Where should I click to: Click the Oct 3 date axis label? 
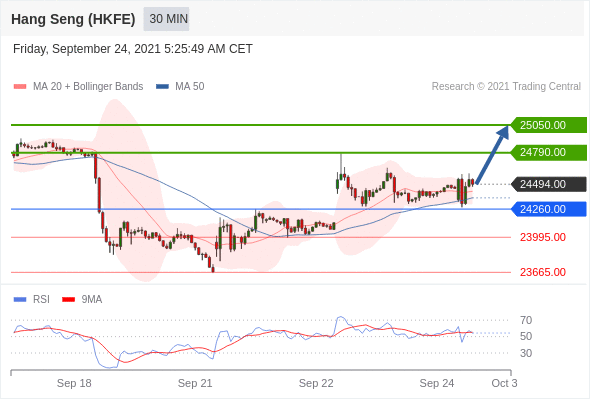(504, 383)
